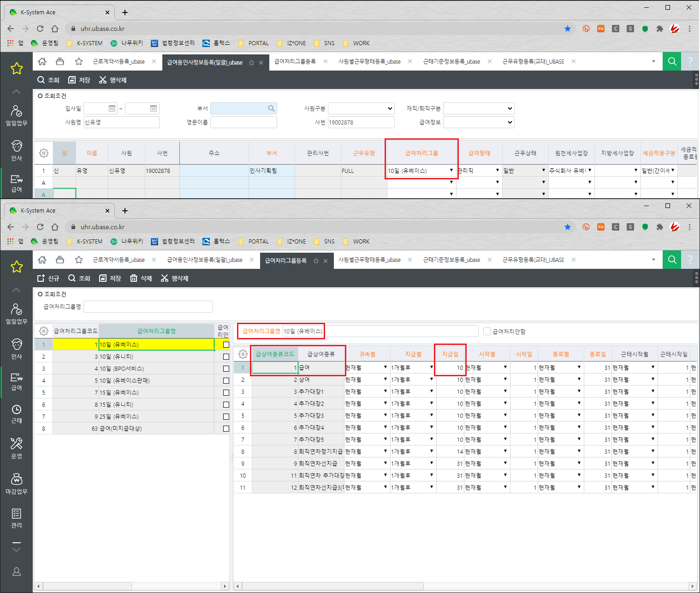
Task: Open the 사원구분 dropdown
Action: point(361,108)
